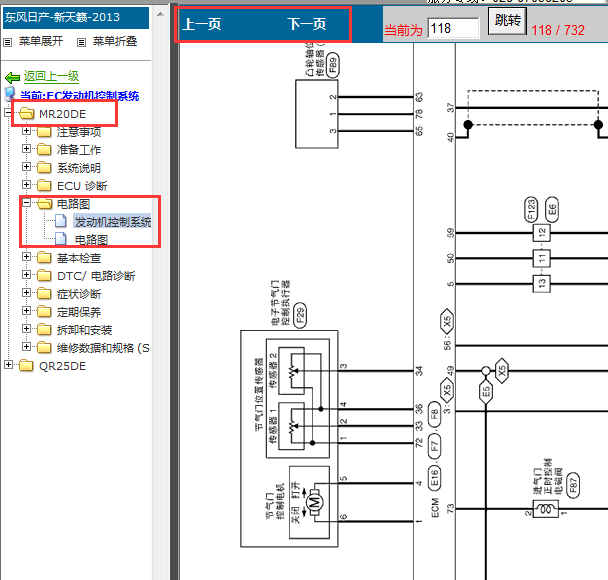
Task: Click the 跳转 jump button
Action: click(507, 21)
